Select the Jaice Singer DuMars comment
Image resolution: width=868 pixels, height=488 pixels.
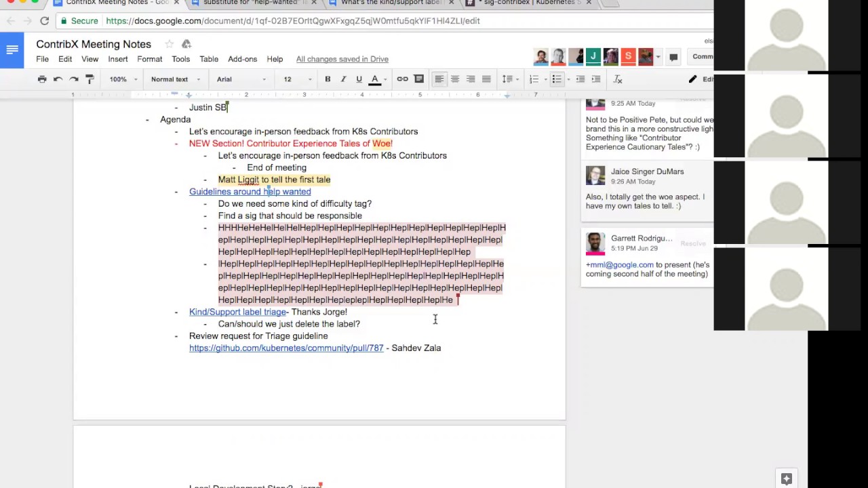tap(647, 192)
